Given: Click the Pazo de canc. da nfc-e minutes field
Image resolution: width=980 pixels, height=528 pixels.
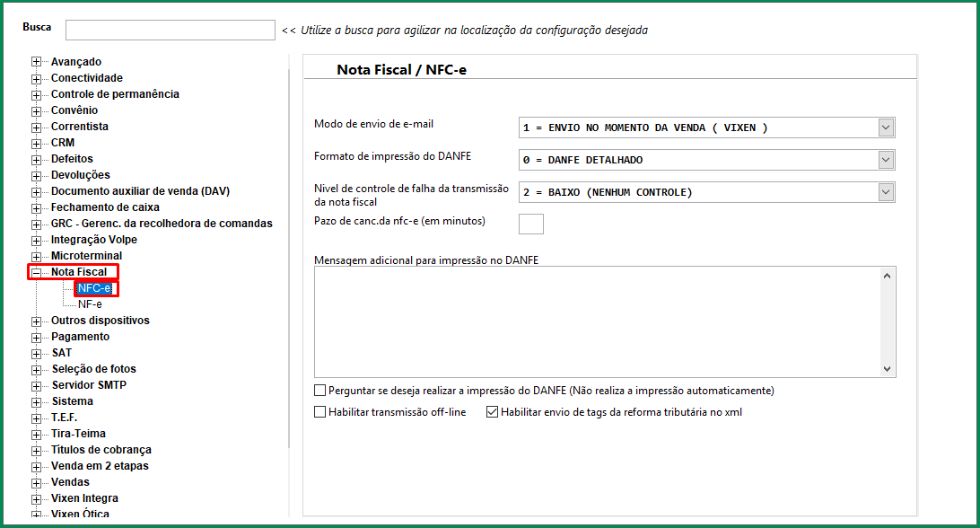Looking at the screenshot, I should (x=531, y=224).
